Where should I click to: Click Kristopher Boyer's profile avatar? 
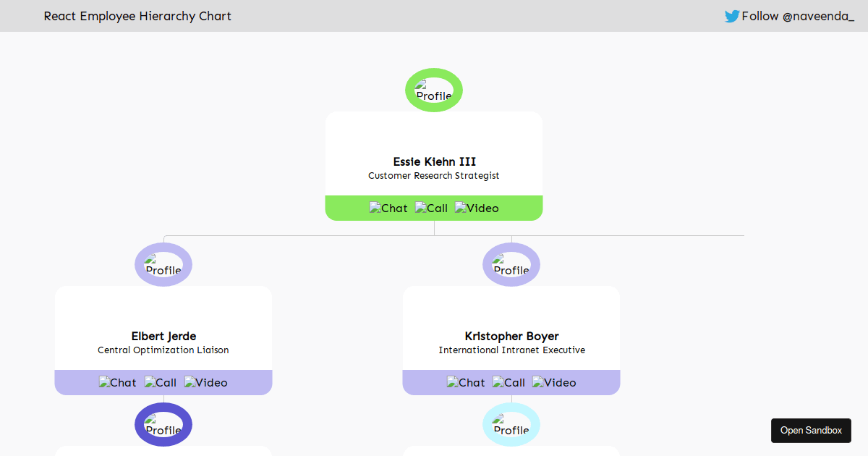click(x=511, y=264)
